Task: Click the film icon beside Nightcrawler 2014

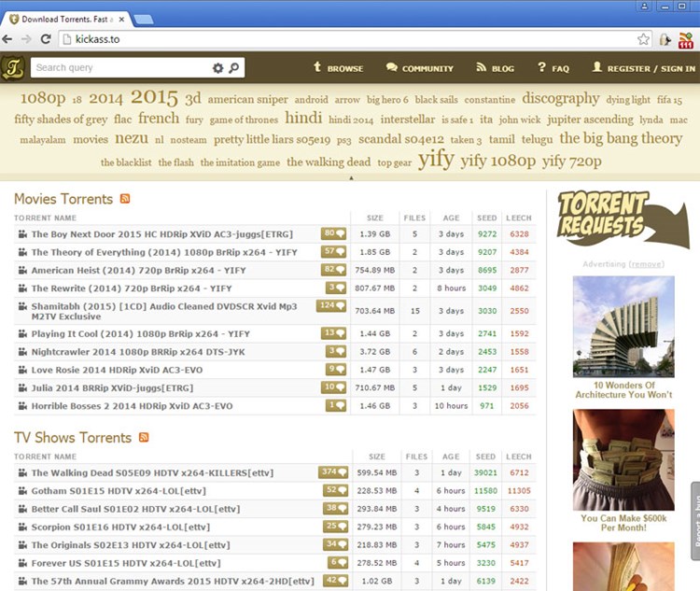Action: [22, 352]
